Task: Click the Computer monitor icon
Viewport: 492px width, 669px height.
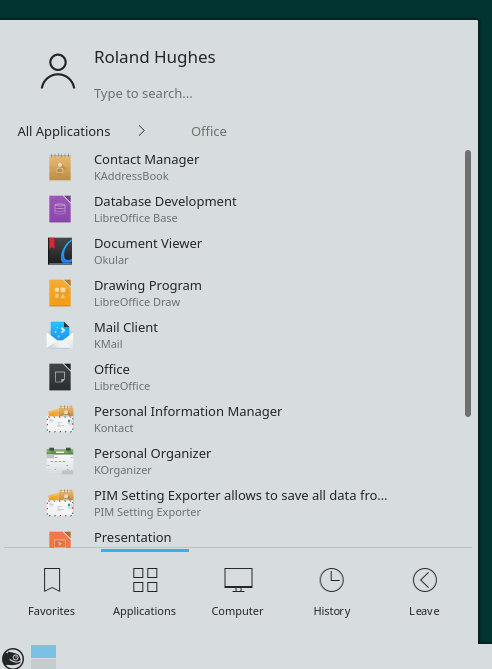Action: (x=239, y=580)
